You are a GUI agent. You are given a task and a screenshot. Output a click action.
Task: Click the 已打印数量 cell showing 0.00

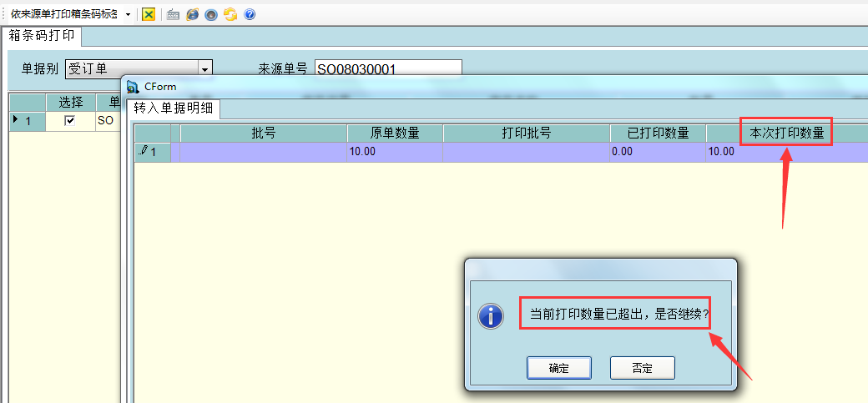(659, 152)
